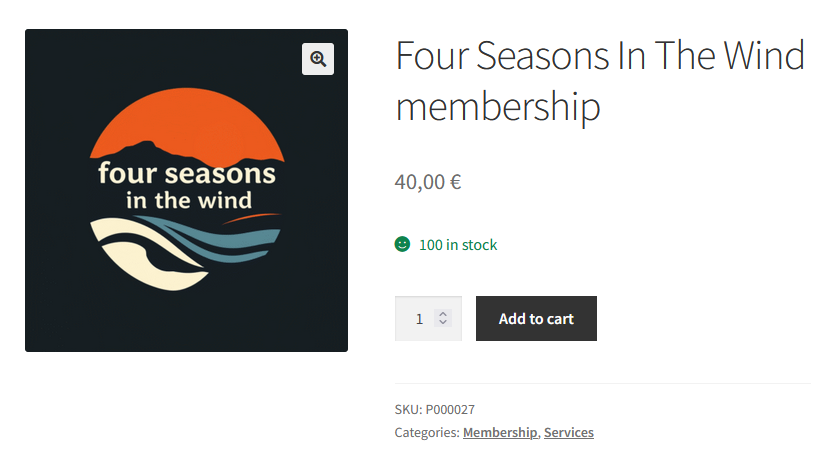Viewport: 835px width, 472px height.
Task: Click the "100 in stock" text
Action: 458,245
